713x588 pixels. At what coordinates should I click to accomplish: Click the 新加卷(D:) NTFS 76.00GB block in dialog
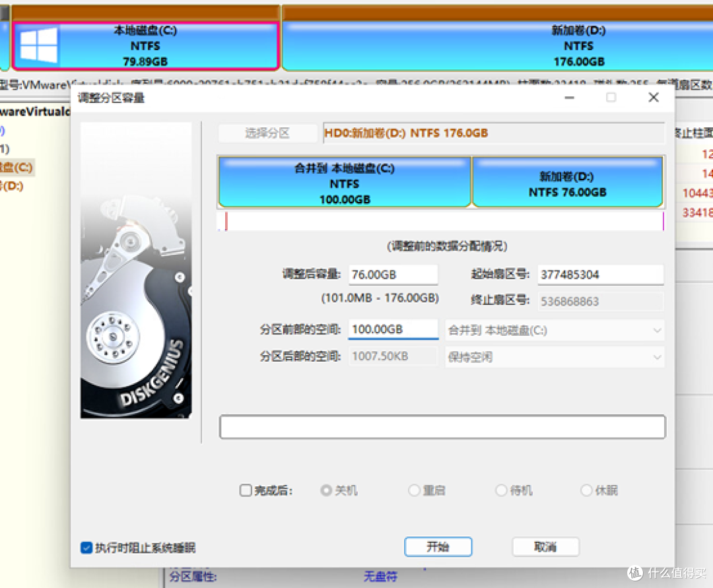click(568, 182)
